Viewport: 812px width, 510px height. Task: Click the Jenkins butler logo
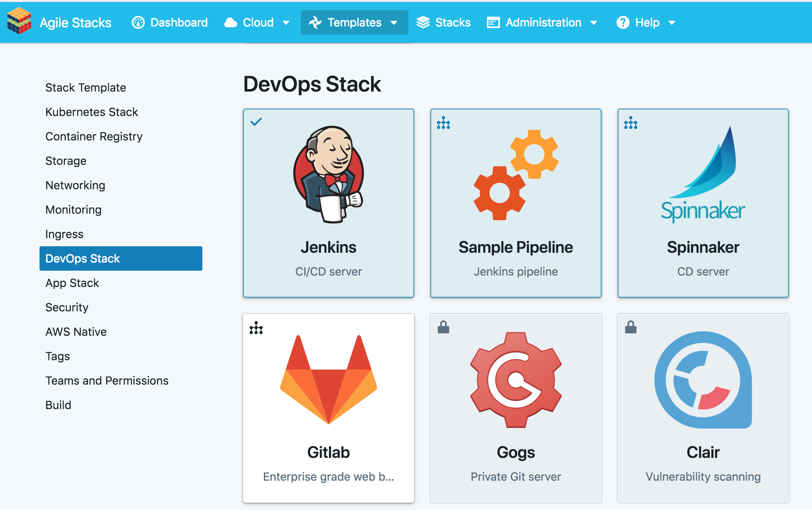329,174
